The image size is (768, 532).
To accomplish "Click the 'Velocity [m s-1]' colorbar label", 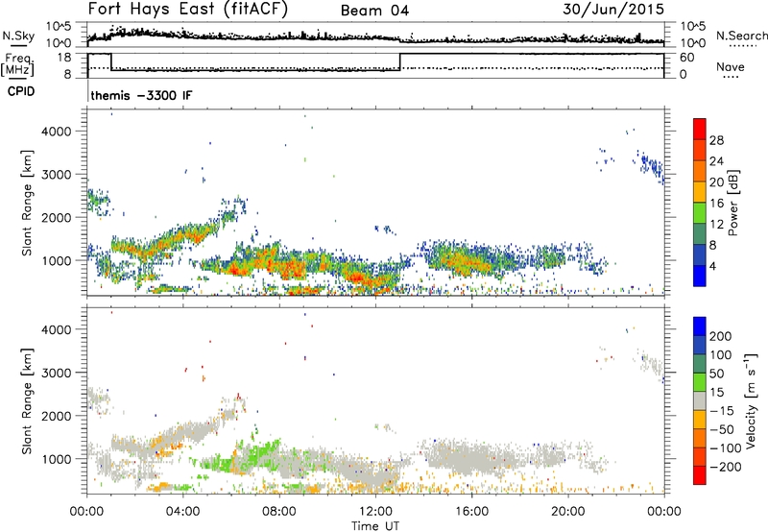I will 751,400.
